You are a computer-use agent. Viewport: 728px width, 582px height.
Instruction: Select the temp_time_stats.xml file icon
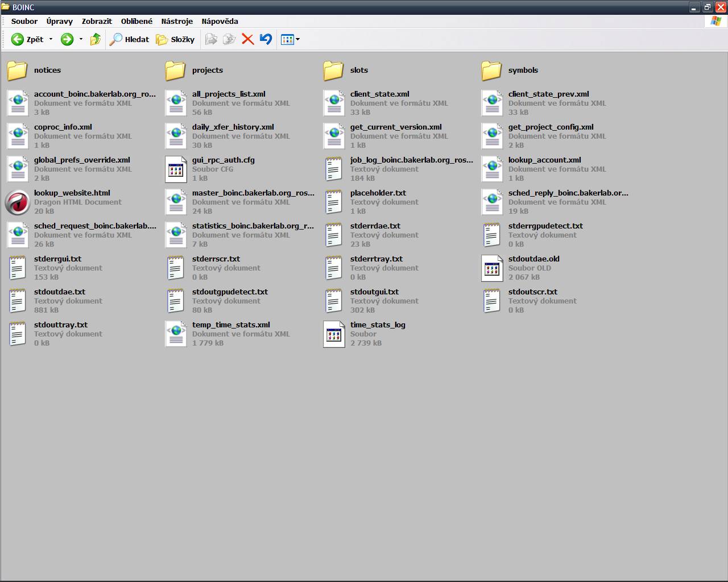176,334
